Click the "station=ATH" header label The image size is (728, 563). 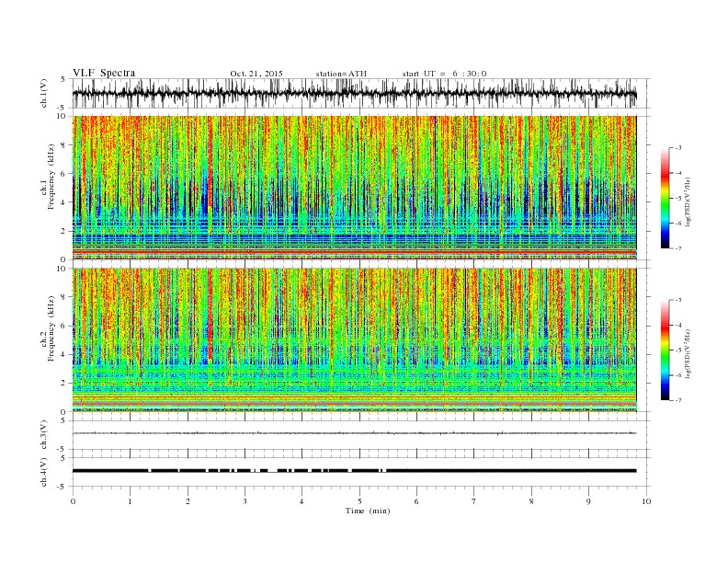point(341,74)
